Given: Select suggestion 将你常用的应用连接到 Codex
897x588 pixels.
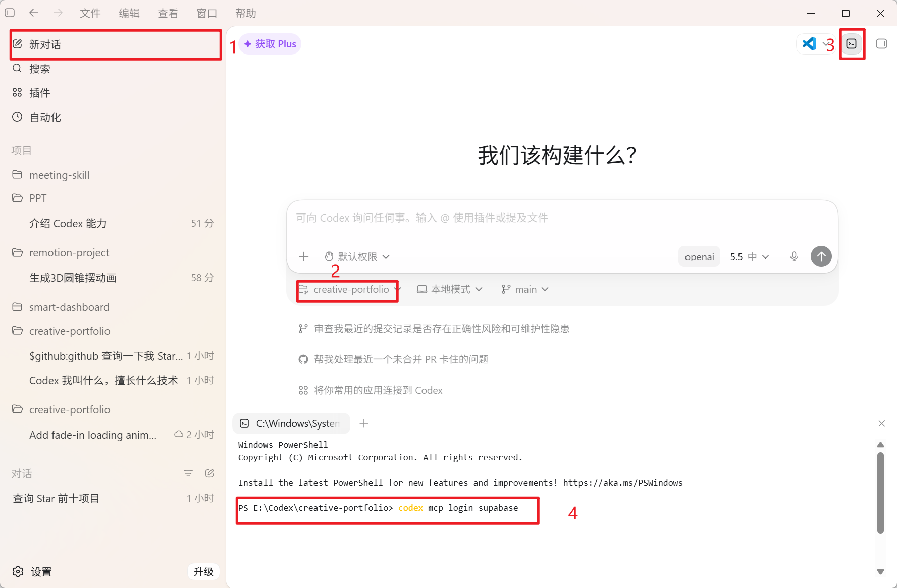Looking at the screenshot, I should [x=562, y=390].
